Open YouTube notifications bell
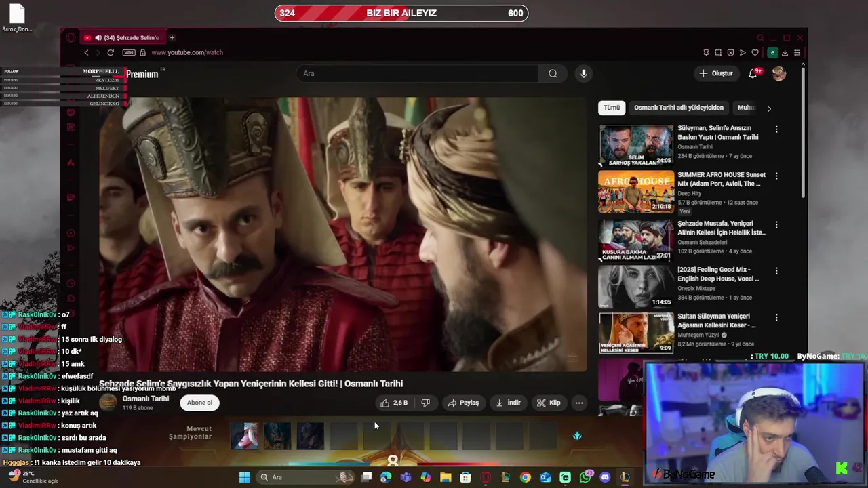The image size is (868, 488). point(753,73)
